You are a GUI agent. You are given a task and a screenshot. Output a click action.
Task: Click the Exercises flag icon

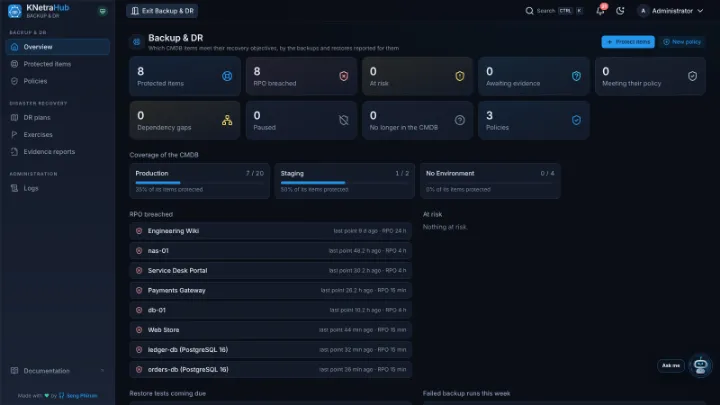pos(15,135)
